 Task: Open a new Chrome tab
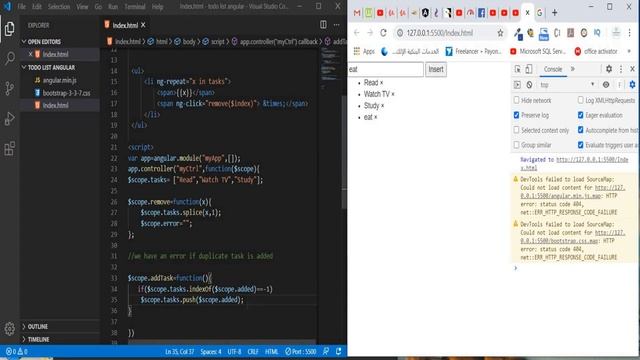pyautogui.click(x=554, y=13)
